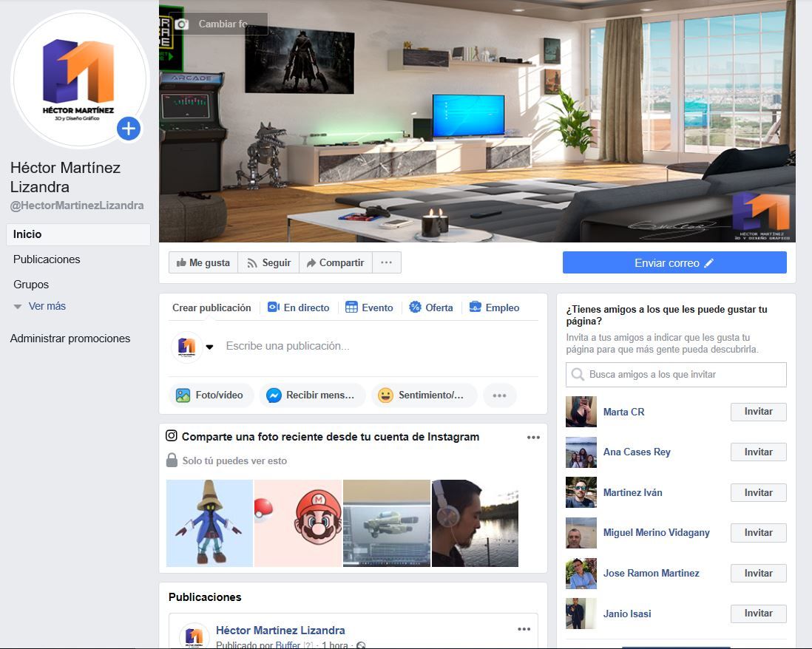Follow the page with Seguir
Screen dimensions: 812x649
click(268, 262)
